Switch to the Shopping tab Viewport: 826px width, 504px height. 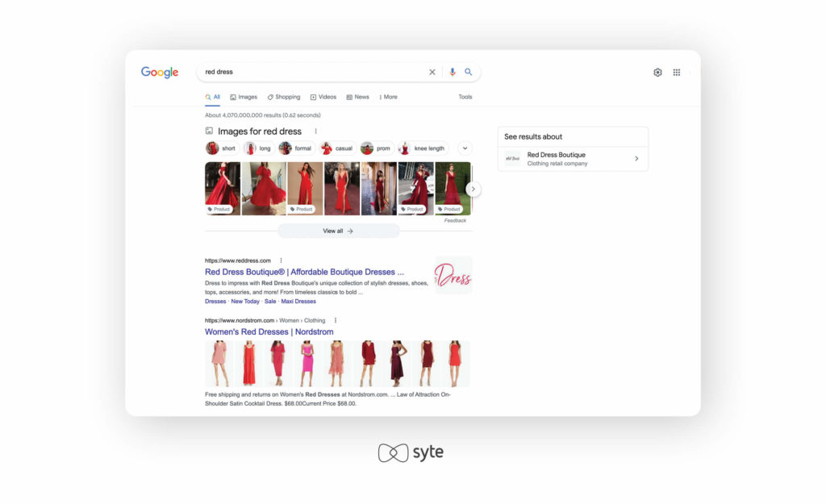(x=284, y=97)
